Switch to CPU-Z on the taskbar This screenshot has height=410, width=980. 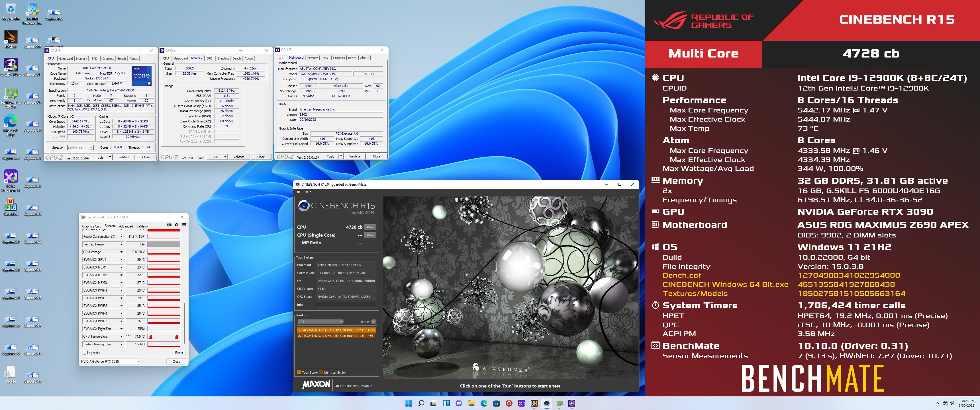click(572, 403)
